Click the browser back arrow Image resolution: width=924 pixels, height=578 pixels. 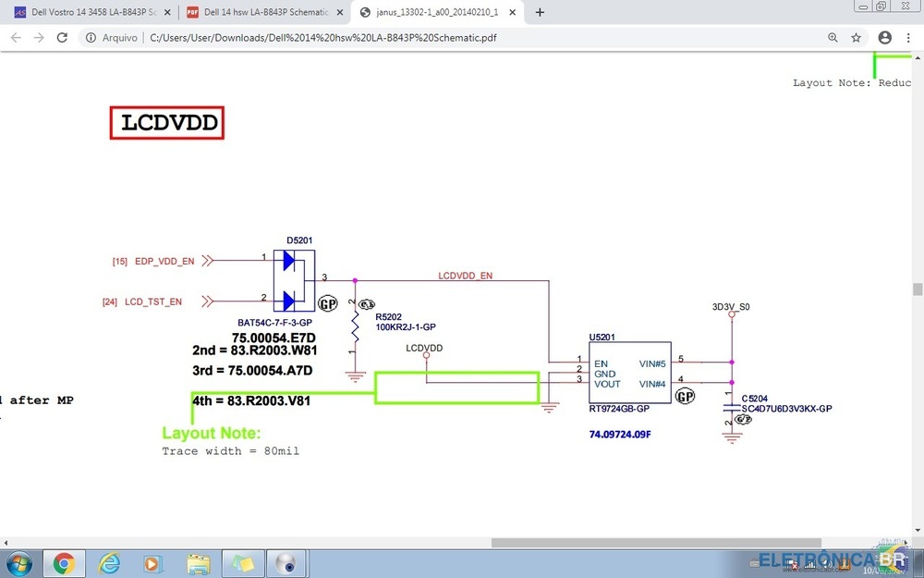14,38
